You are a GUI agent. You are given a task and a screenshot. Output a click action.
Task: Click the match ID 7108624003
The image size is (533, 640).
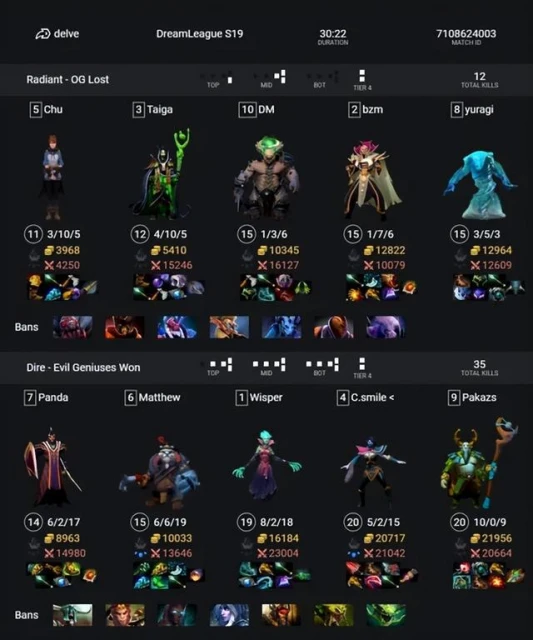[x=466, y=33]
